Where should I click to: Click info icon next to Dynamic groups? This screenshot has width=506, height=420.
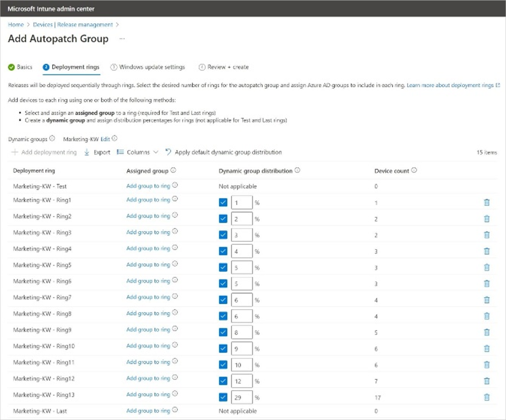pyautogui.click(x=52, y=139)
